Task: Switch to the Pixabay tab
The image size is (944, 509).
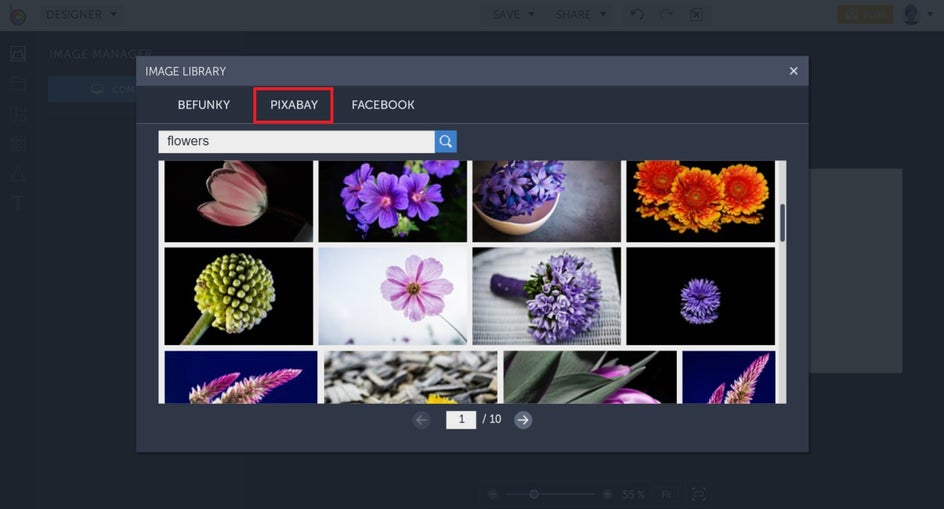Action: pos(294,105)
